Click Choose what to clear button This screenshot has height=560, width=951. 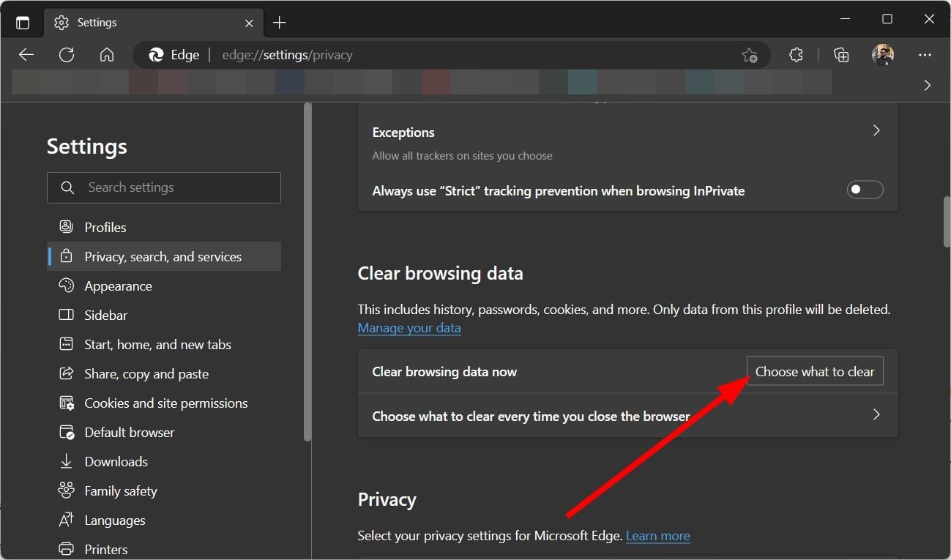coord(815,371)
